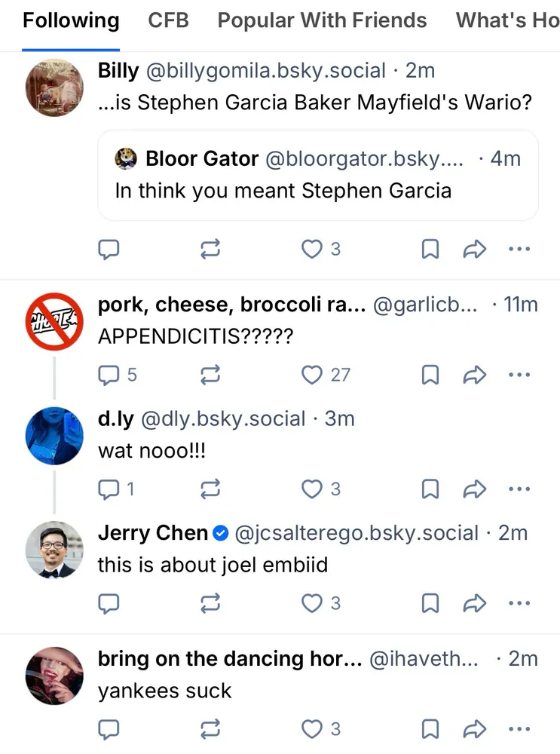Repost Billy's Wario post
Screen dimensions: 560x754
click(211, 250)
